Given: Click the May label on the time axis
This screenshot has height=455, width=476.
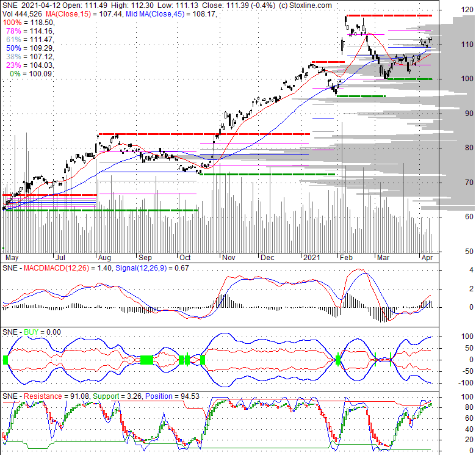Looking at the screenshot, I should (12, 258).
